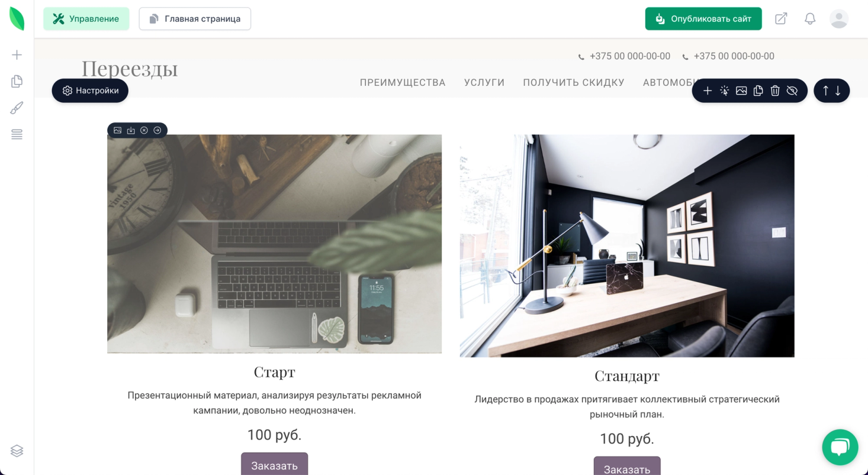Open the brush design tool in the left sidebar
The image size is (868, 475).
click(17, 108)
